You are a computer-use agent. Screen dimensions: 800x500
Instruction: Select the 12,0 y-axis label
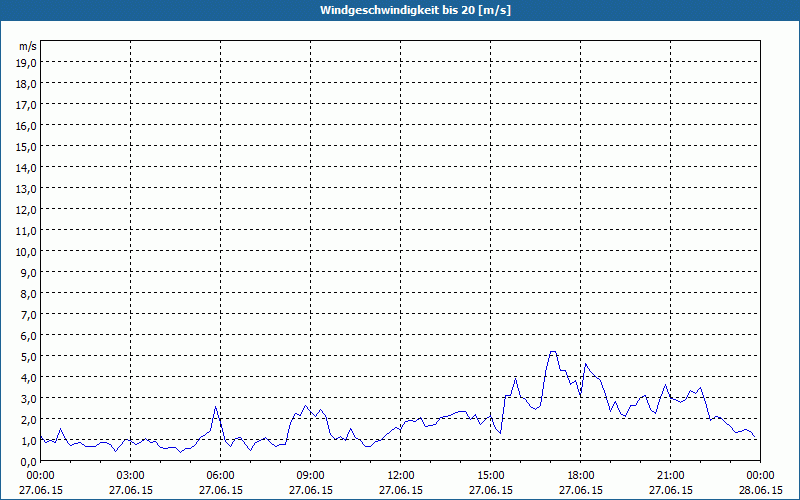(28, 210)
